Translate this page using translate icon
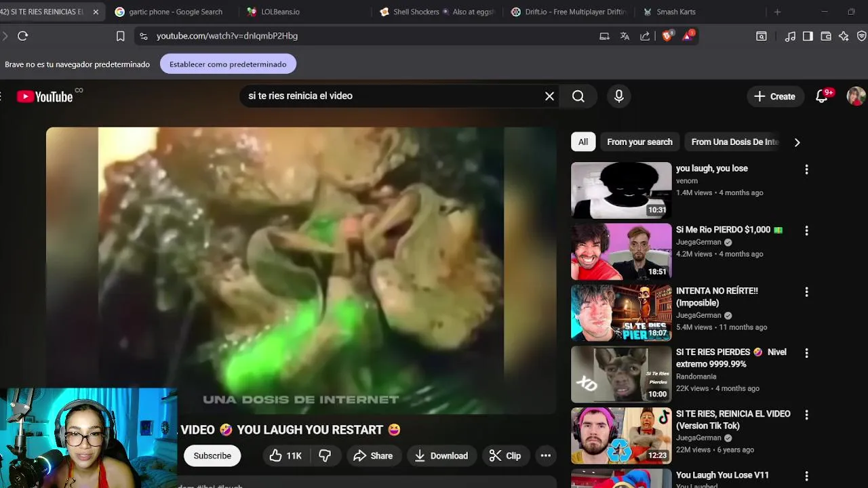This screenshot has height=488, width=868. pos(625,36)
